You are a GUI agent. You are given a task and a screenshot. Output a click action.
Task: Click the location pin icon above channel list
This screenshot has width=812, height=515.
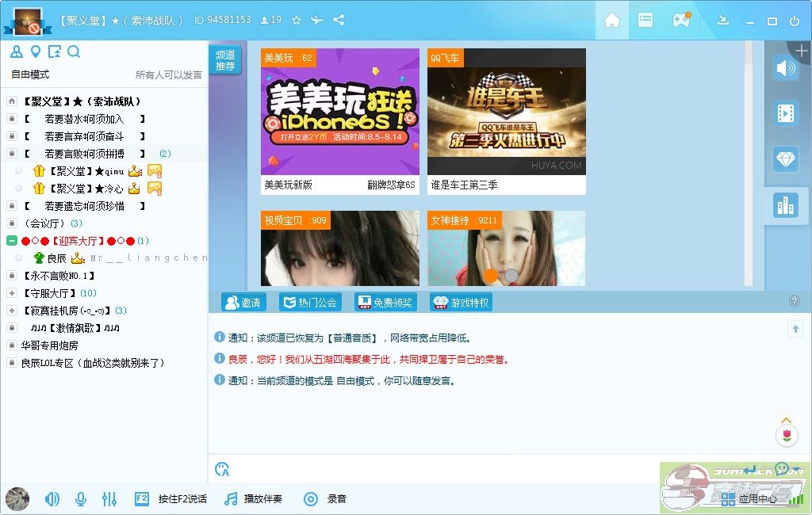[x=35, y=52]
